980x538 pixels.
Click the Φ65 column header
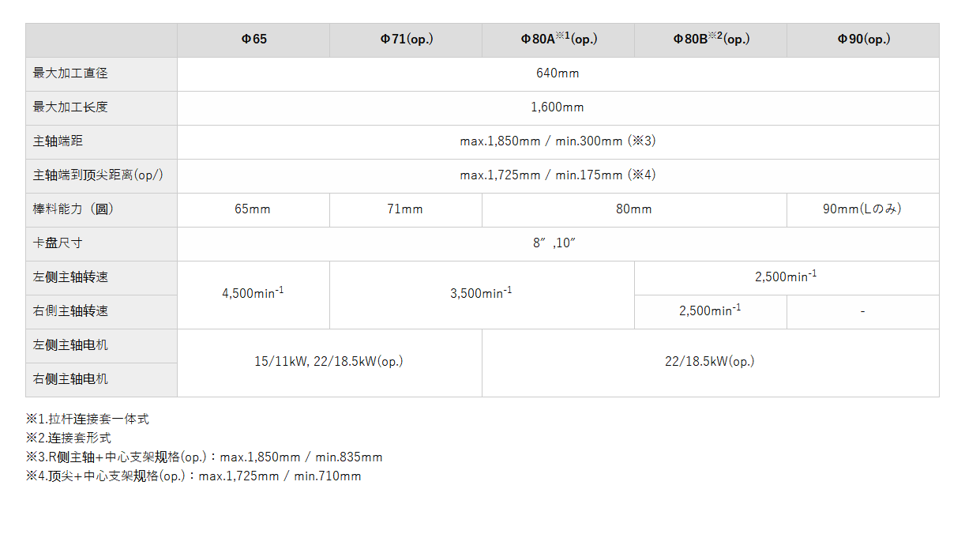tap(253, 39)
